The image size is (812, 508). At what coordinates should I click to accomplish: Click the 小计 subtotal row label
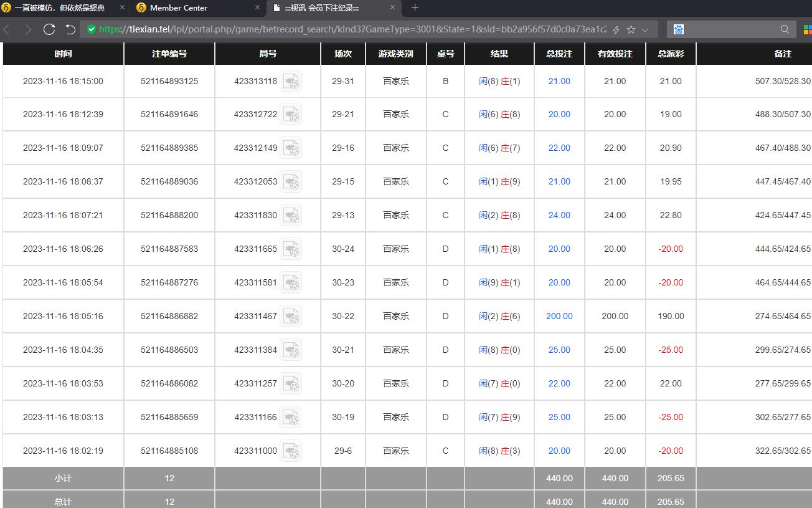pos(63,479)
